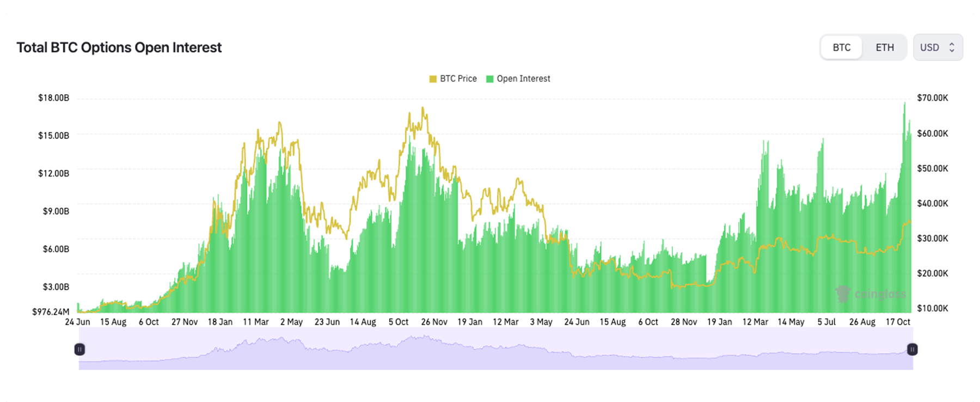Screen dimensions: 980x402
Task: Click the 17 Oct x-axis date label
Action: pos(898,322)
